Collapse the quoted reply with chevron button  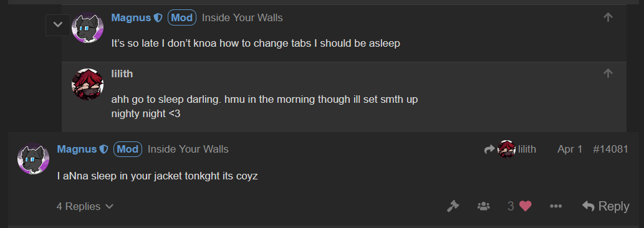[x=58, y=24]
